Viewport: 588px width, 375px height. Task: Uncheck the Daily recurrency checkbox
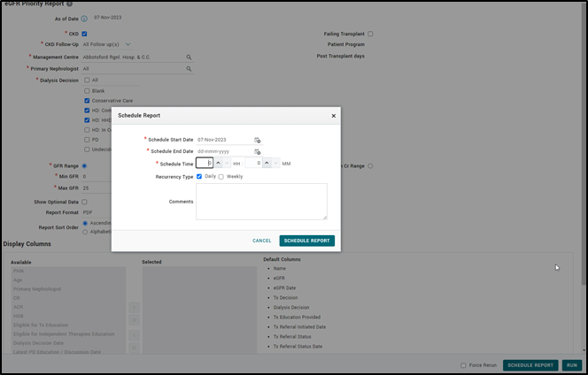point(199,176)
